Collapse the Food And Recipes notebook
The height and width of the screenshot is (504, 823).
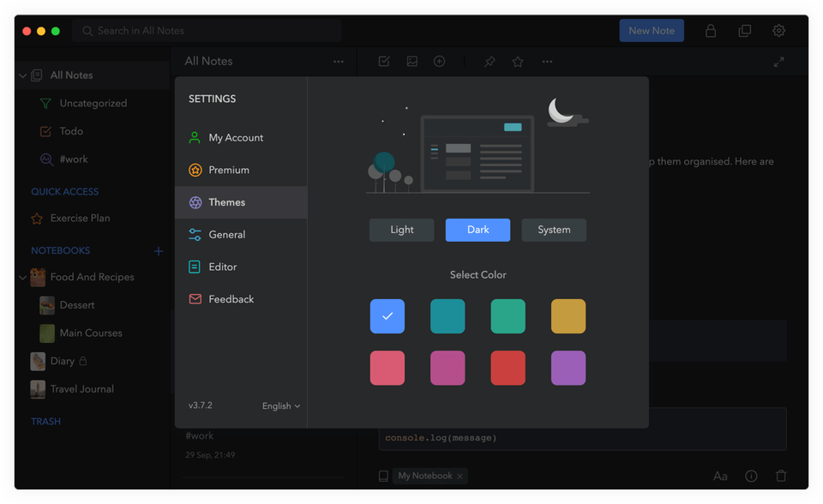tap(21, 277)
